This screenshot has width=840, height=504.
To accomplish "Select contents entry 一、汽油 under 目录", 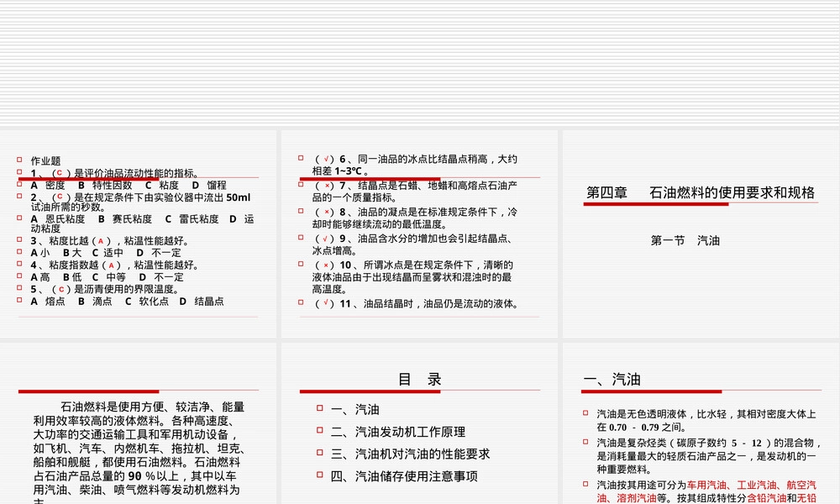I will (x=355, y=409).
